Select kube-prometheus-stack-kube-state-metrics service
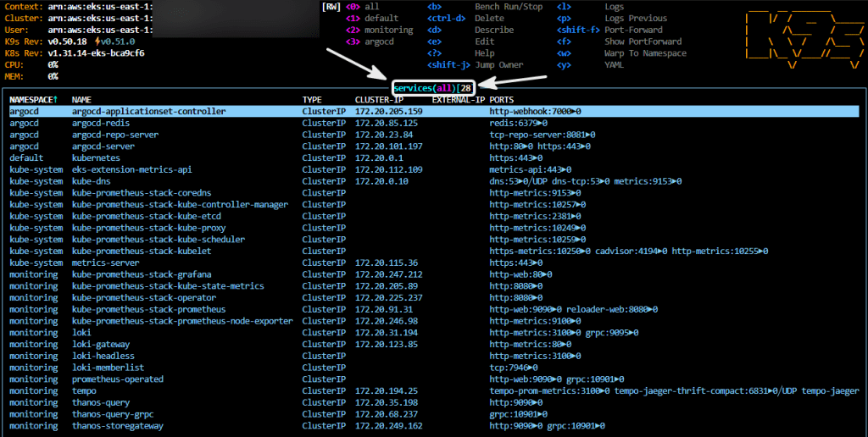Viewport: 868px width, 437px height. [x=168, y=285]
